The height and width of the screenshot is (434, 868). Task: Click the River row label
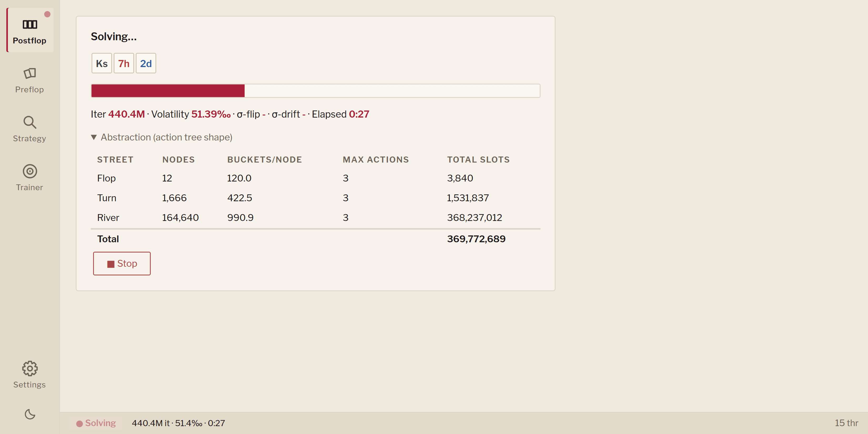[x=108, y=218]
